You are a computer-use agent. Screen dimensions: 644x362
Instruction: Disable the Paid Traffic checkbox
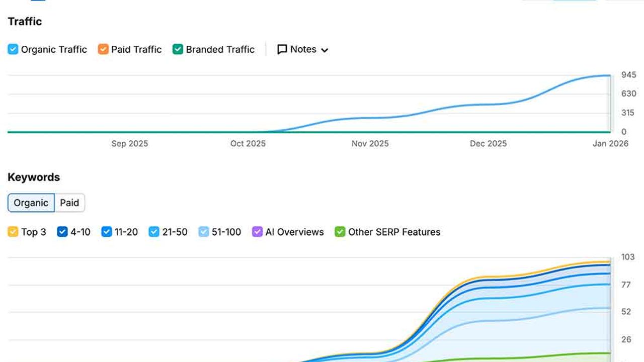click(x=103, y=49)
